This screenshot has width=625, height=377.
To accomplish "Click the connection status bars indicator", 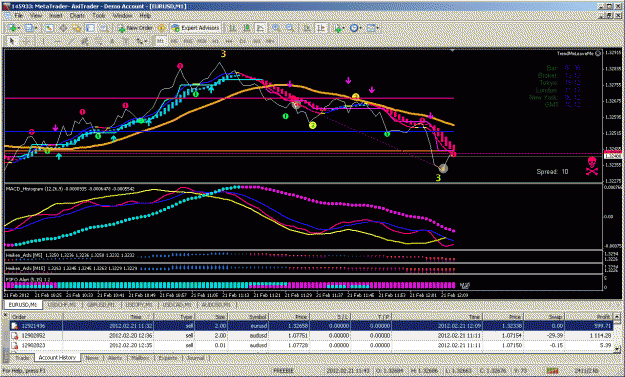I will [x=552, y=371].
